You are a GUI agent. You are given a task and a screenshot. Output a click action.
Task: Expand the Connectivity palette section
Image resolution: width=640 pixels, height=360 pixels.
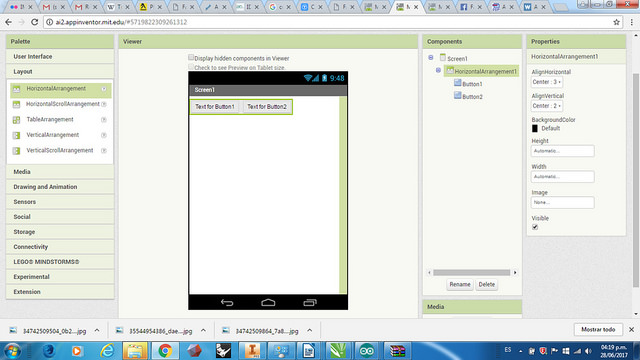[x=60, y=247]
